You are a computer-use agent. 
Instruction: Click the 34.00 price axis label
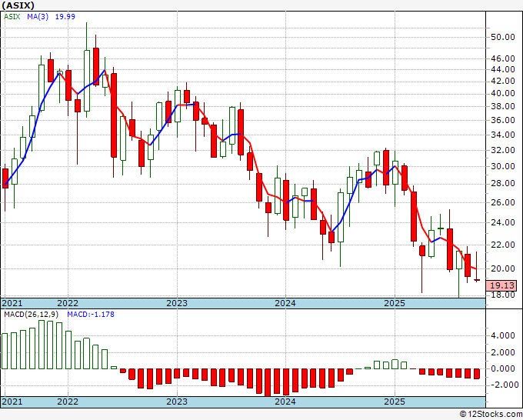503,135
